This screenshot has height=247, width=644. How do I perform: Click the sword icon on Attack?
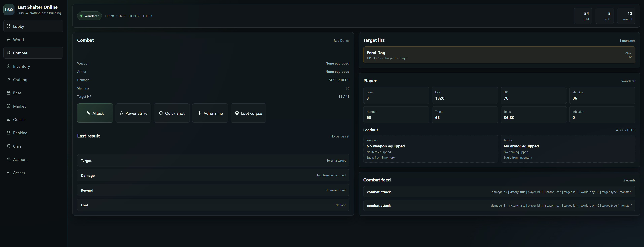click(88, 113)
